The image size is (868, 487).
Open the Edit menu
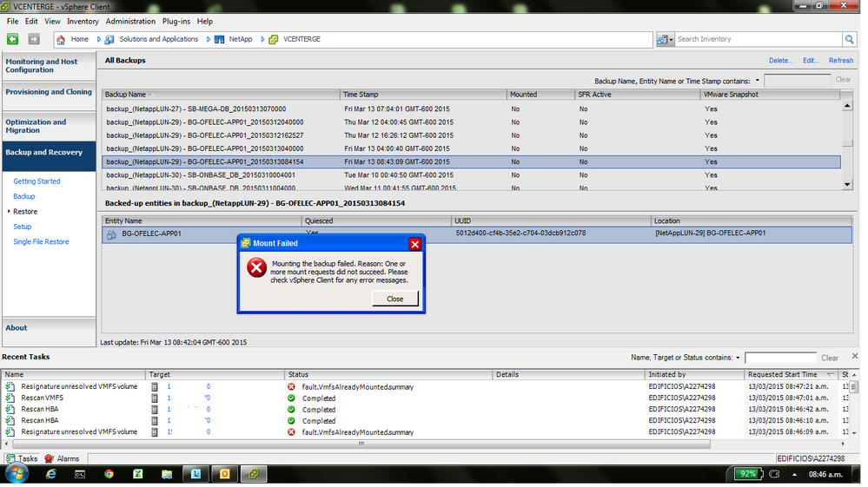tap(31, 22)
